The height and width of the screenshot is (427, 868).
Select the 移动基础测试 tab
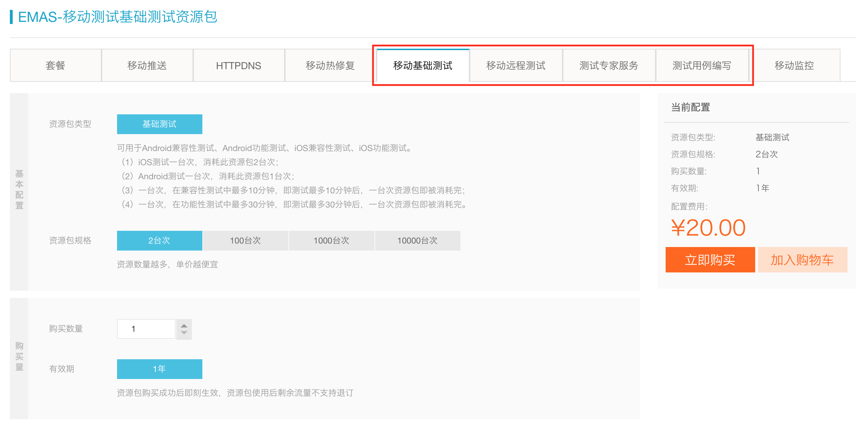tap(423, 65)
